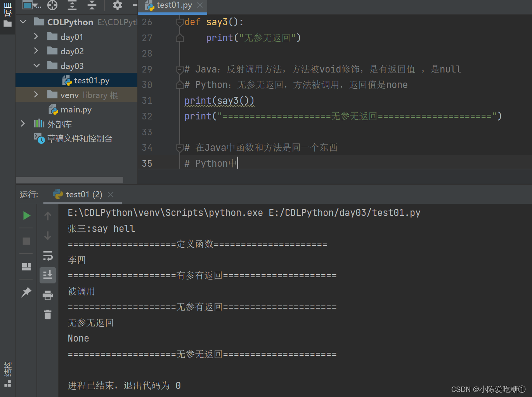Pin the run tool window
This screenshot has height=397, width=532.
(x=26, y=292)
